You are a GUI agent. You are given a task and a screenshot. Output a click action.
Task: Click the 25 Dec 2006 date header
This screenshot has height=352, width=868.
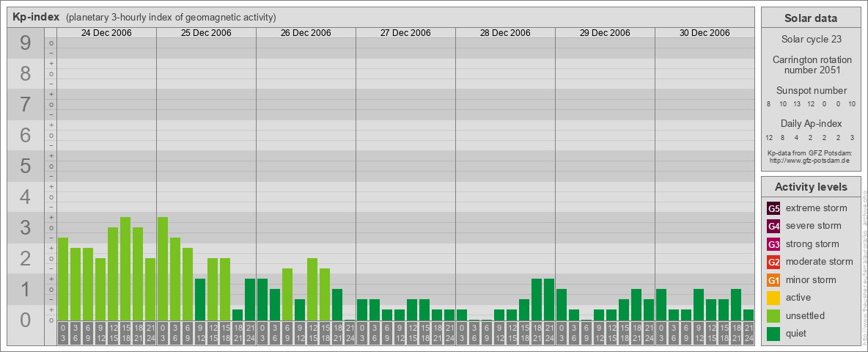[206, 33]
